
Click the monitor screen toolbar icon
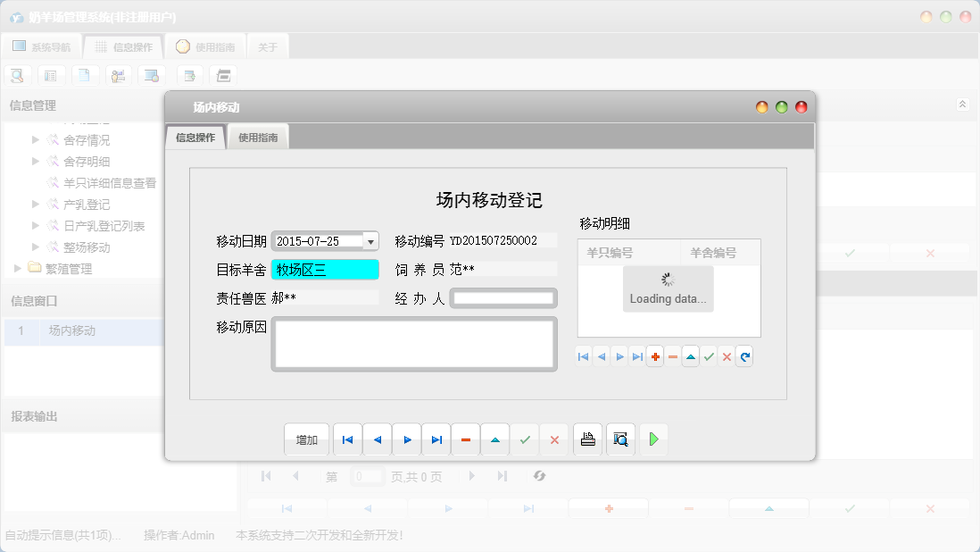point(153,75)
